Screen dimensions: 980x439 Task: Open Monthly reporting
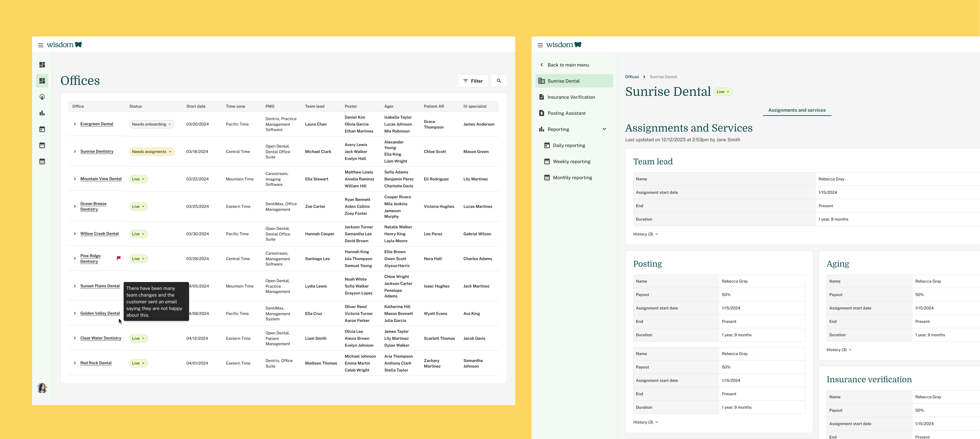pos(572,177)
